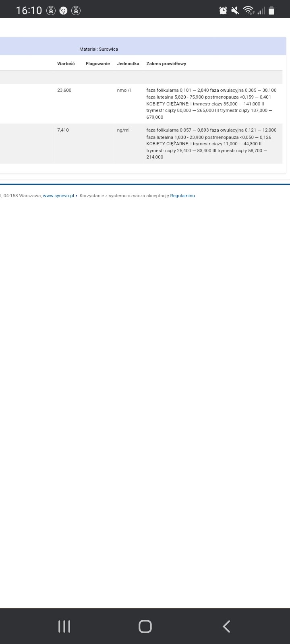Viewport: 290px width, 644px height.
Task: Open the www.synevo.pl link
Action: tap(58, 196)
